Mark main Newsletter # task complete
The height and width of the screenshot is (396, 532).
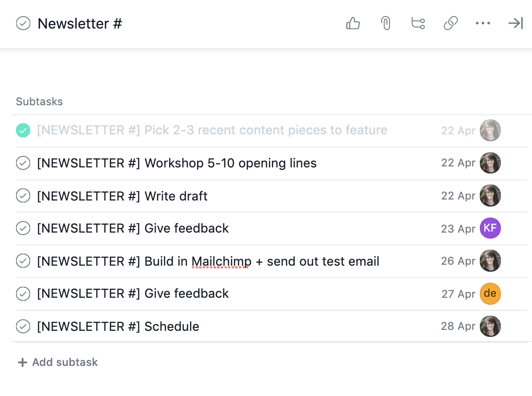pos(23,24)
